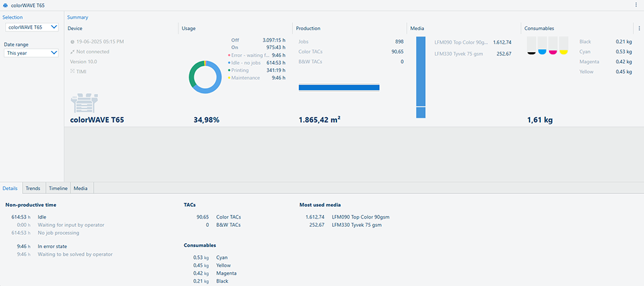The width and height of the screenshot is (644, 286).
Task: Click the Consumables column header
Action: pyautogui.click(x=539, y=28)
